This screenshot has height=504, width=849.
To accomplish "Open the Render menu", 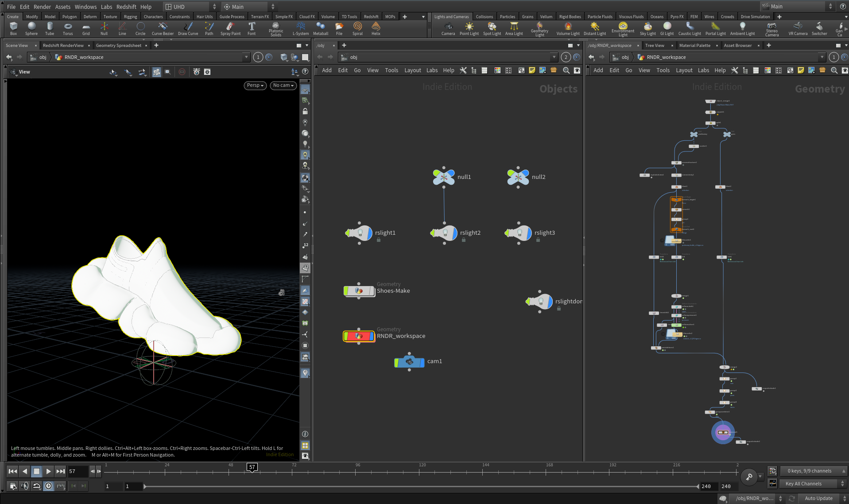I will [42, 7].
